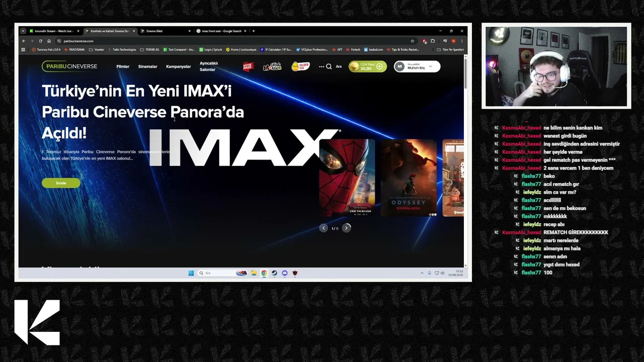Image resolution: width=644 pixels, height=362 pixels.
Task: Click the Chrome icon in the taskbar
Action: pos(264,273)
